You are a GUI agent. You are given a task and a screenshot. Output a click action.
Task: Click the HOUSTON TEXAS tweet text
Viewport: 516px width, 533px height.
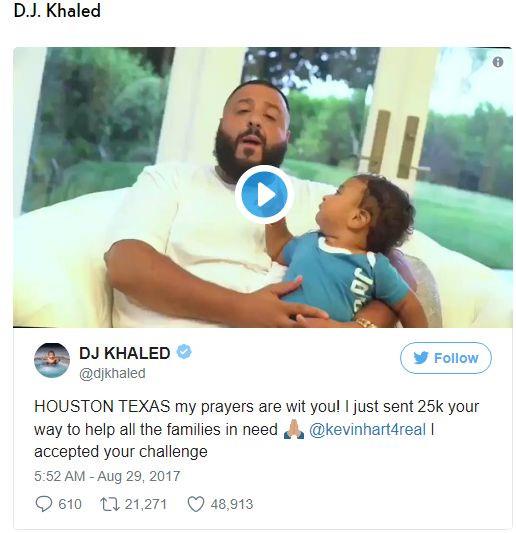coord(257,429)
